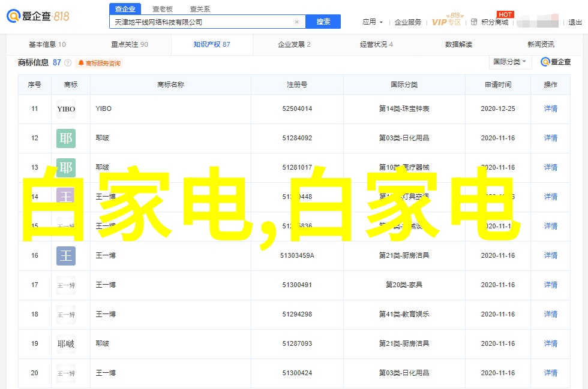The image size is (588, 389).
Task: Select 第41类-教育娱乐 classification cell
Action: (404, 314)
